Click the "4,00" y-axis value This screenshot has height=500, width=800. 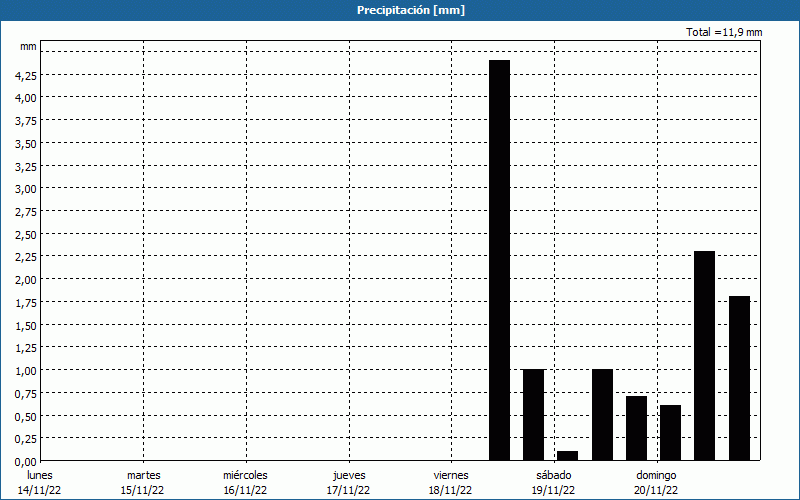tap(26, 98)
